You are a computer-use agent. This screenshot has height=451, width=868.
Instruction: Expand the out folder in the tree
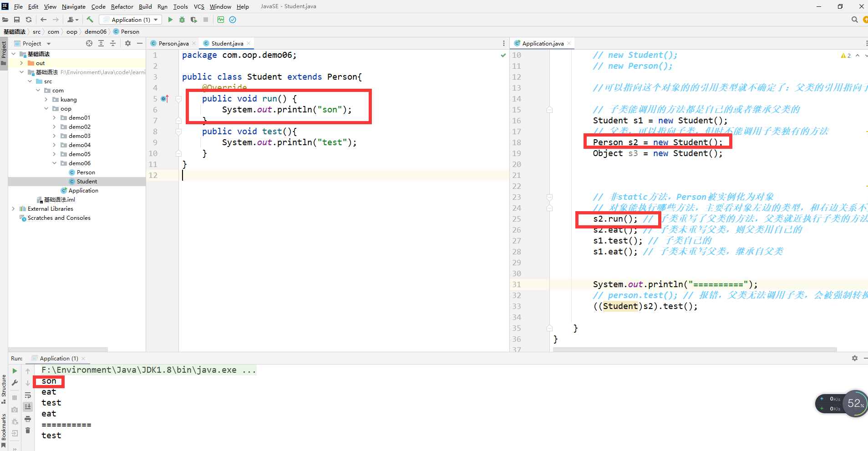click(x=21, y=63)
